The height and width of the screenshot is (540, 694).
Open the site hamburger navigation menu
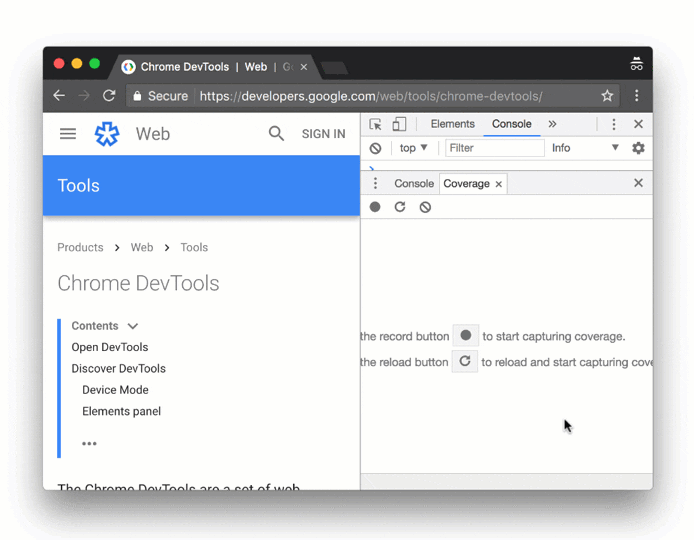click(x=68, y=134)
